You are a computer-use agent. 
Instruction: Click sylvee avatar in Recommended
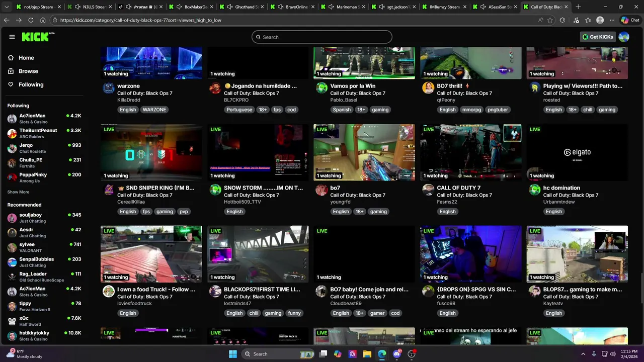click(x=12, y=247)
